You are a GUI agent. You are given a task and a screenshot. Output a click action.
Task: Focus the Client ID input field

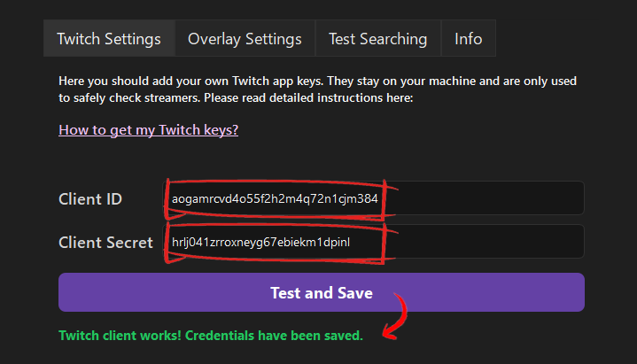372,198
